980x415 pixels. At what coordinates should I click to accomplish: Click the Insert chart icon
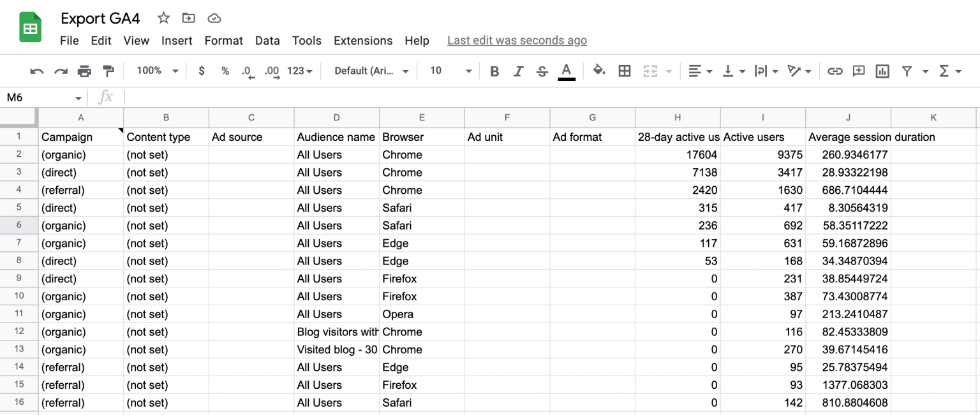point(882,71)
